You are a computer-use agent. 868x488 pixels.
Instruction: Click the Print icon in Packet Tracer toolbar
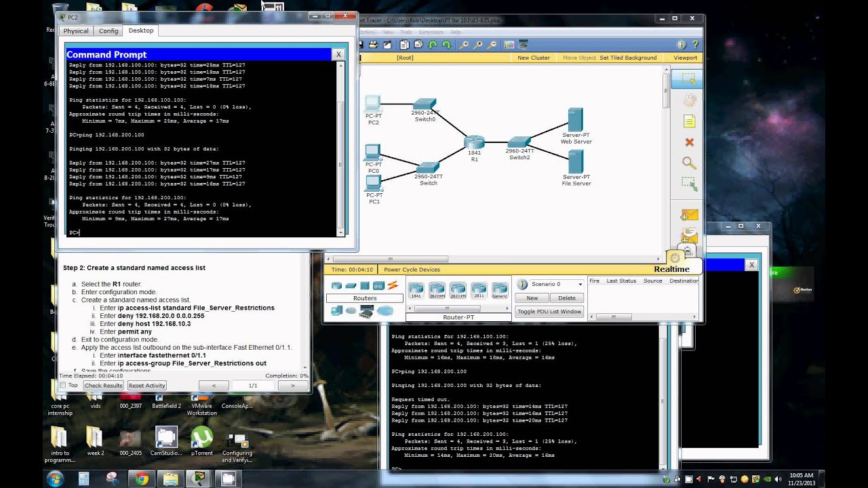(x=373, y=45)
